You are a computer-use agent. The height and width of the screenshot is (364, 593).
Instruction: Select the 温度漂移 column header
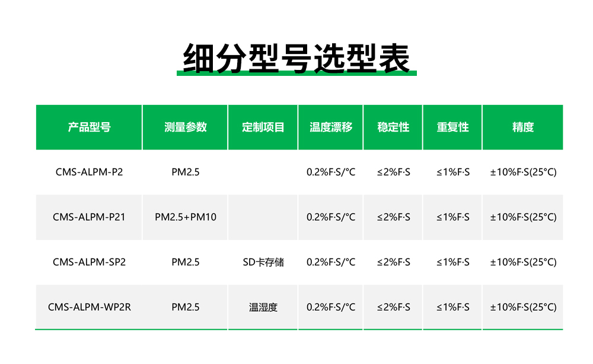(x=330, y=127)
